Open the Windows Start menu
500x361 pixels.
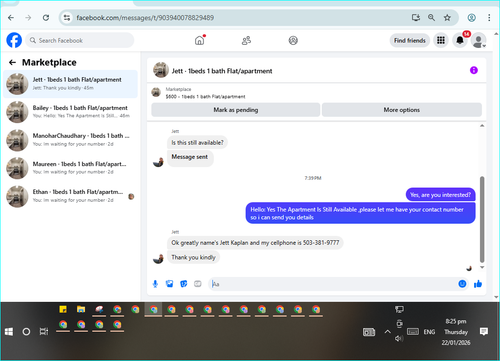click(x=9, y=332)
